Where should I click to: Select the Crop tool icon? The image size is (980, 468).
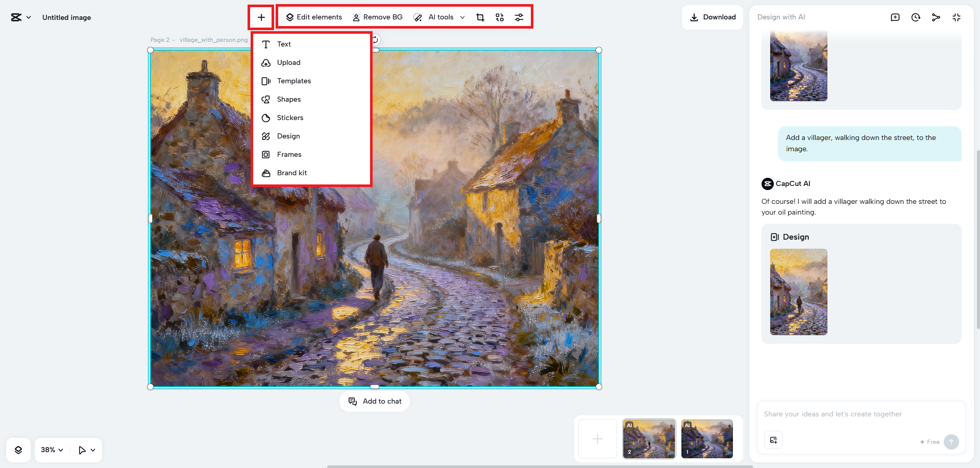[x=480, y=17]
